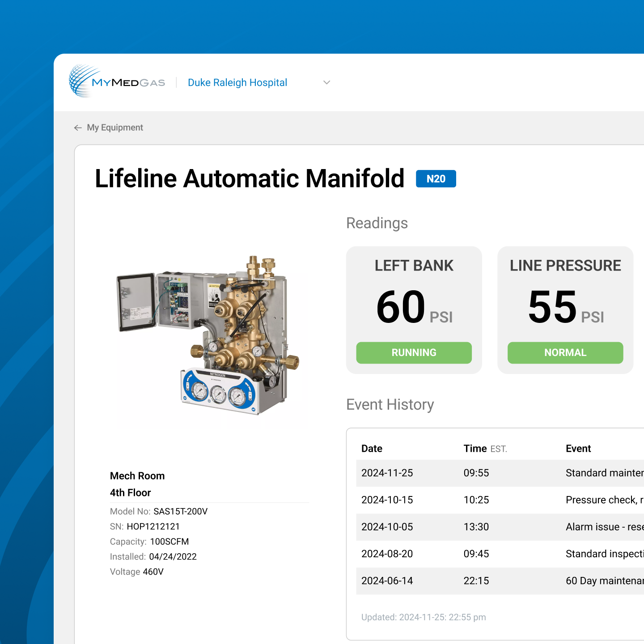Select the 100SCFM capacity value

(169, 542)
